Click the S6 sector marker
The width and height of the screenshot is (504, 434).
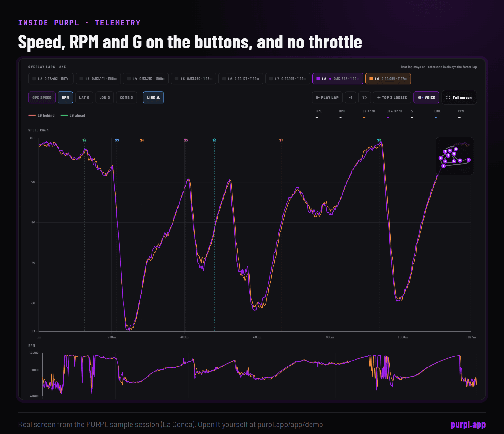(214, 140)
